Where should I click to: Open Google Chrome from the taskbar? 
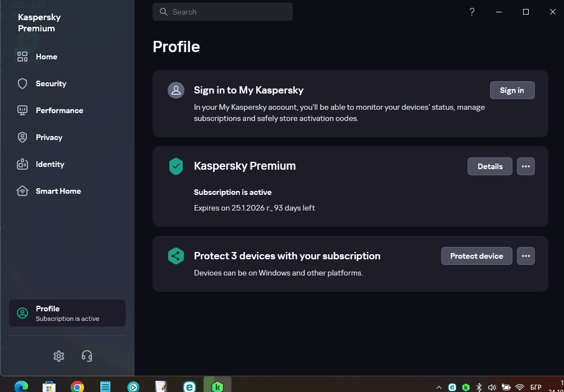pos(77,386)
